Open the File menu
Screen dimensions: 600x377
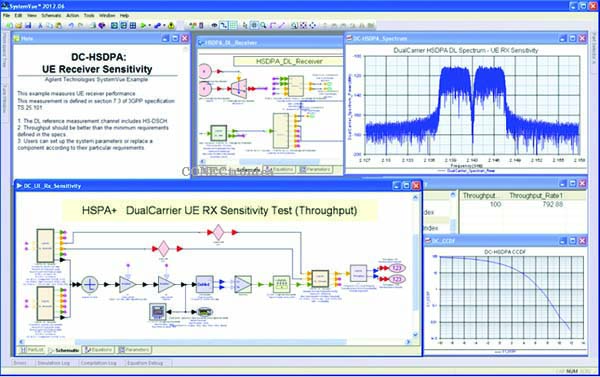(6, 16)
